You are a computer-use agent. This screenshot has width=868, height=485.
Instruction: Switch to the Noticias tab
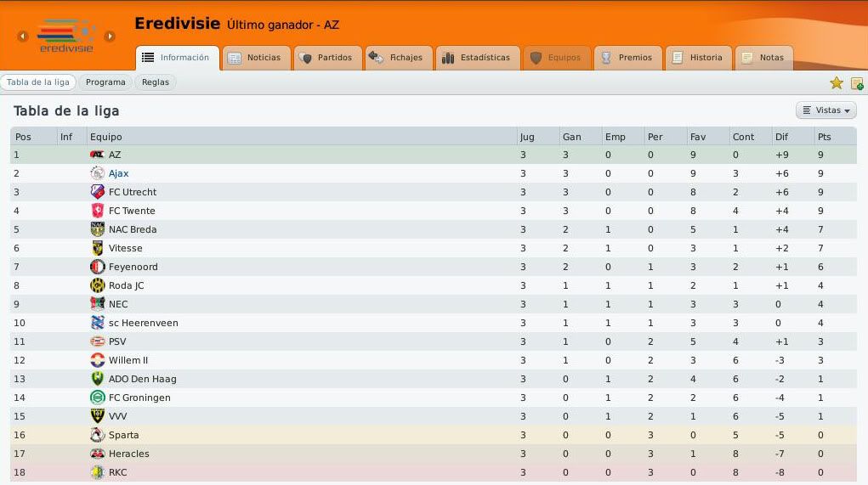pos(255,58)
